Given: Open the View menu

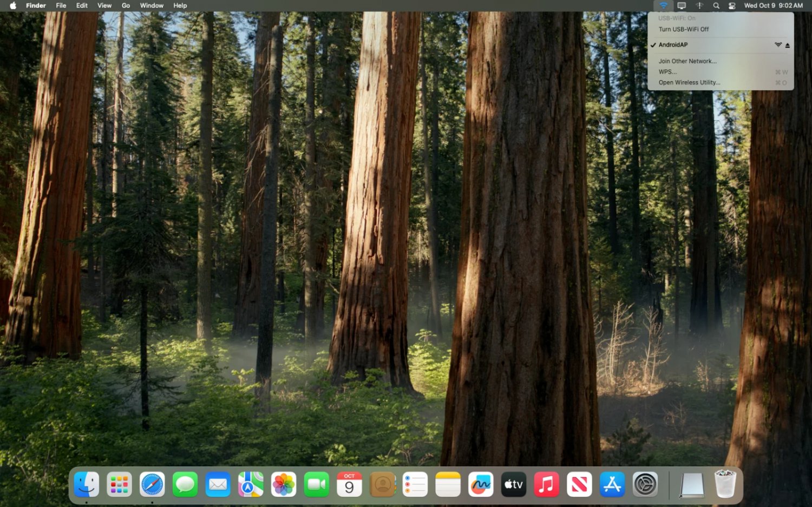Looking at the screenshot, I should (x=104, y=5).
